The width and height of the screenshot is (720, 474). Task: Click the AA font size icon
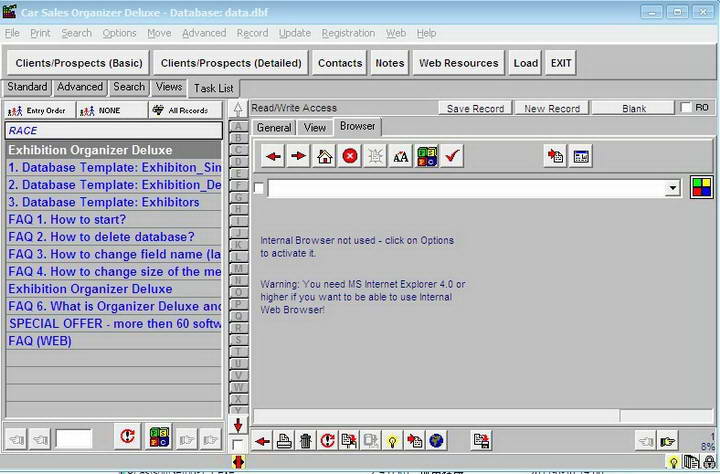(x=400, y=157)
